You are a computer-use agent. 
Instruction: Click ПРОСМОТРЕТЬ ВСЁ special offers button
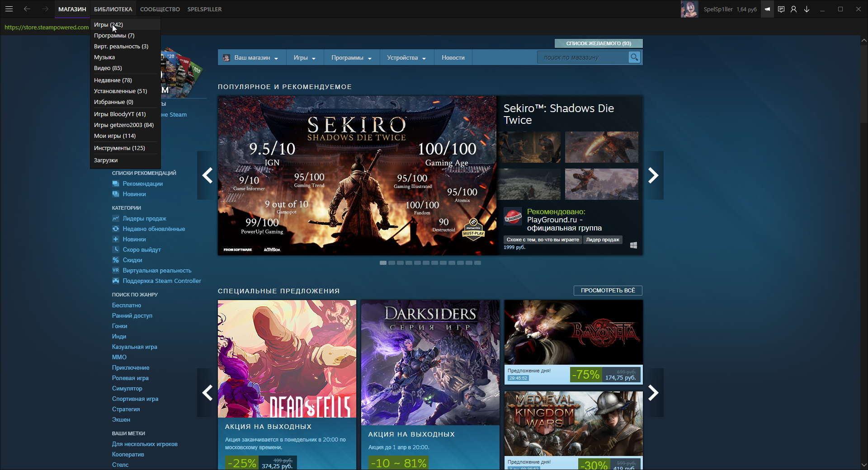[608, 291]
